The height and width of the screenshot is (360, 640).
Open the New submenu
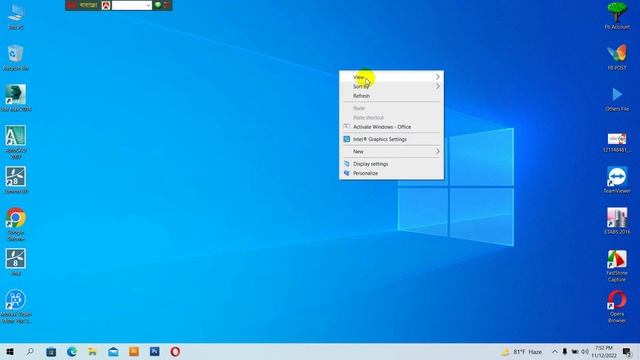(x=391, y=151)
